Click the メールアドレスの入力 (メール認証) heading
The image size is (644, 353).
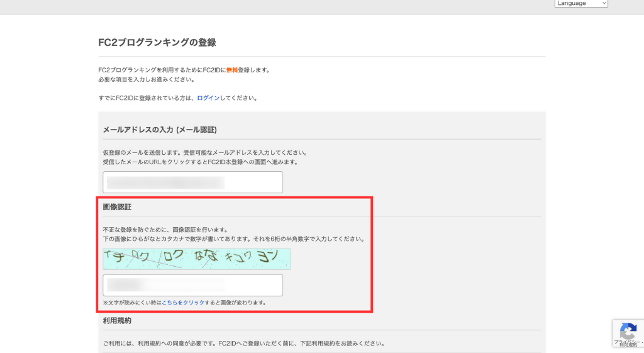(160, 130)
